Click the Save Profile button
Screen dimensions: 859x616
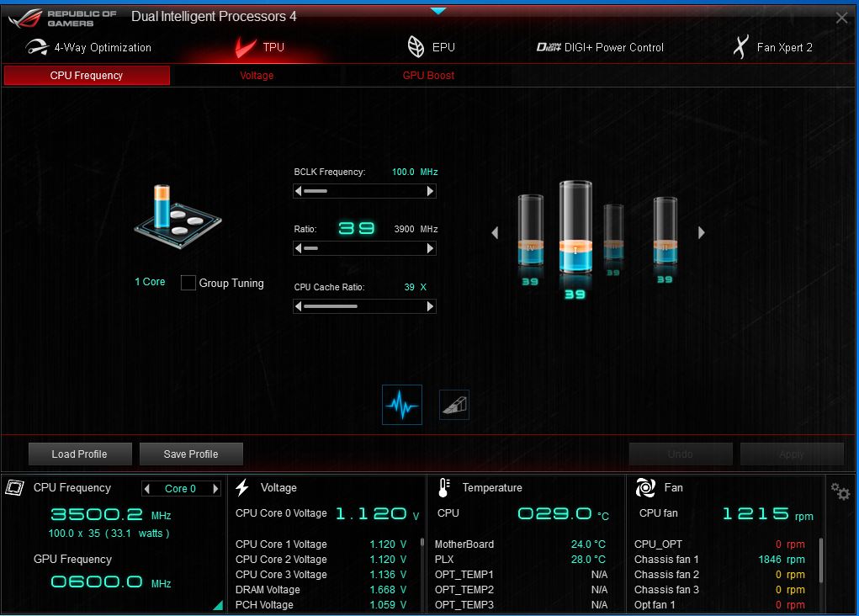(191, 454)
